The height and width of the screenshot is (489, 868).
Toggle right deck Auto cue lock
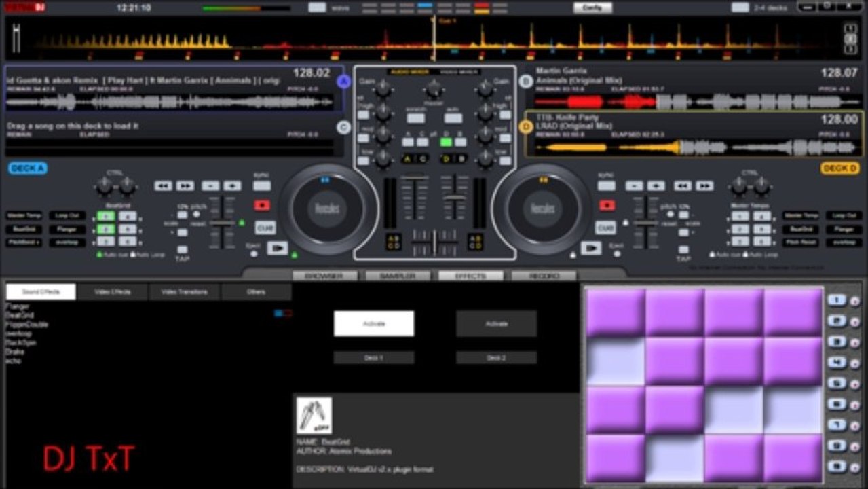tap(711, 255)
